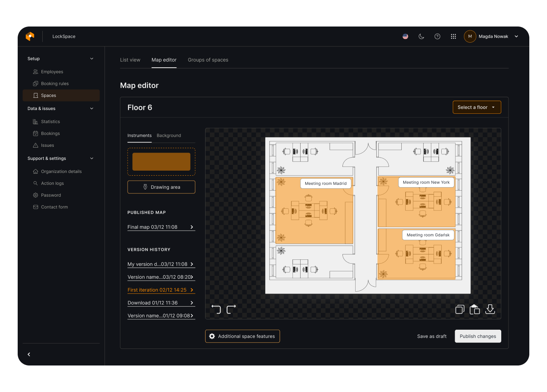Viewport: 547px width, 392px height.
Task: Select the Instruments tab
Action: (140, 136)
